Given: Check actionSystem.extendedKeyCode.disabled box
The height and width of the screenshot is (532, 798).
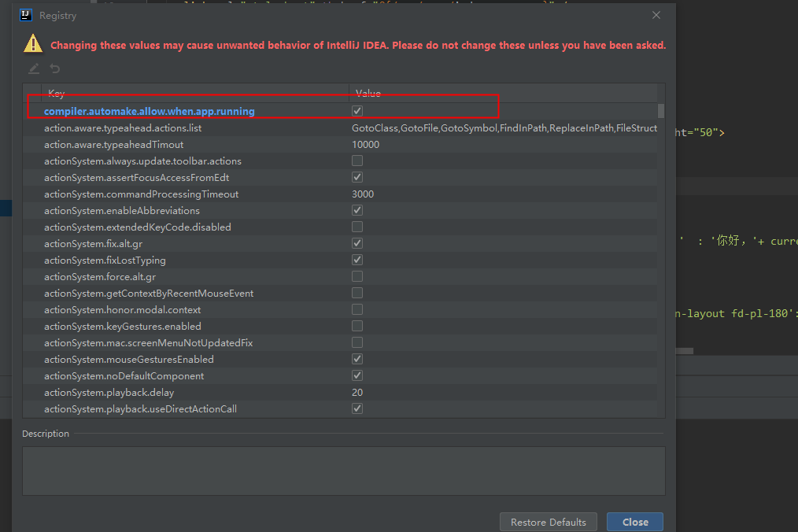Looking at the screenshot, I should coord(357,227).
